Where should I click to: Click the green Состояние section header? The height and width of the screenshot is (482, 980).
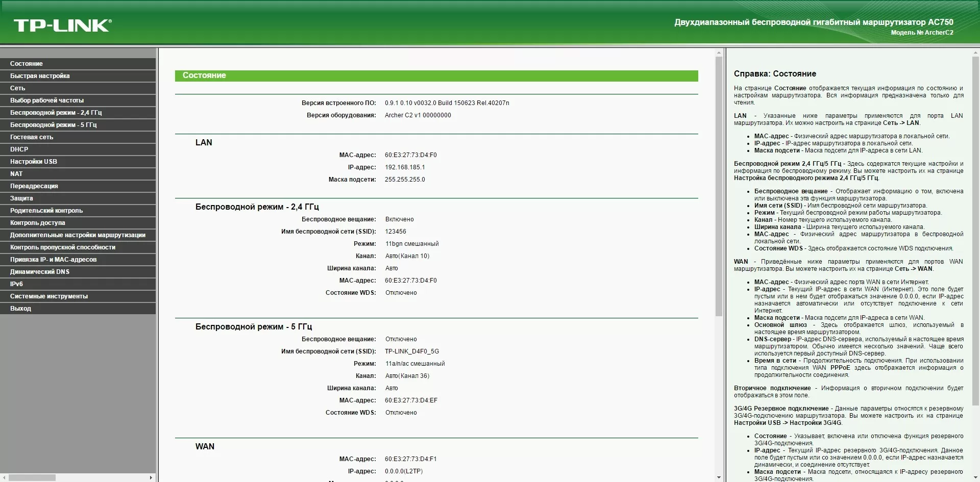436,75
